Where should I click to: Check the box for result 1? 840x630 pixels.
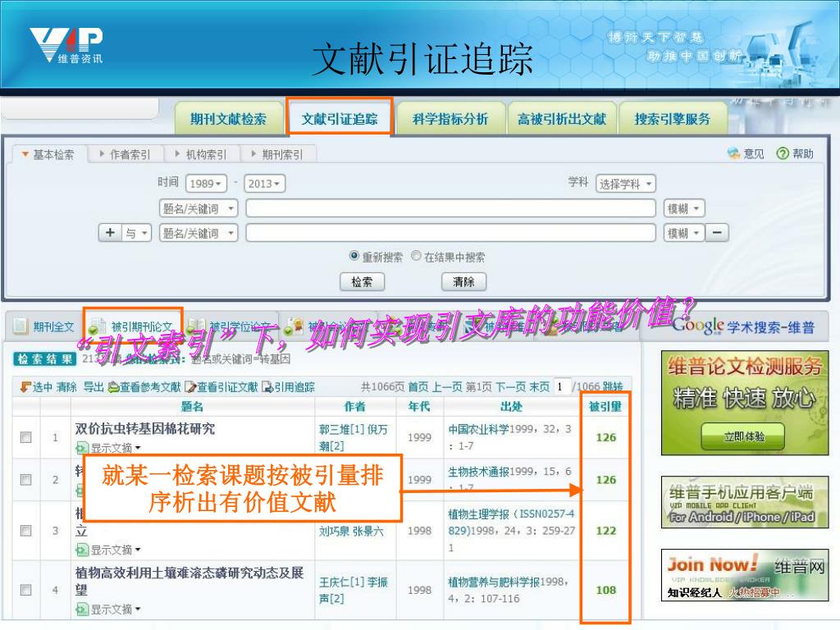tap(25, 437)
